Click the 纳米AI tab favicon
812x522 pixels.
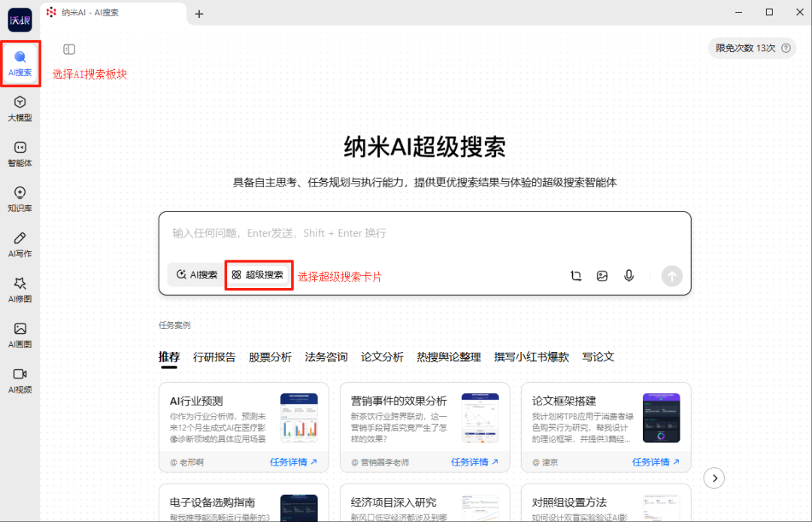[51, 12]
